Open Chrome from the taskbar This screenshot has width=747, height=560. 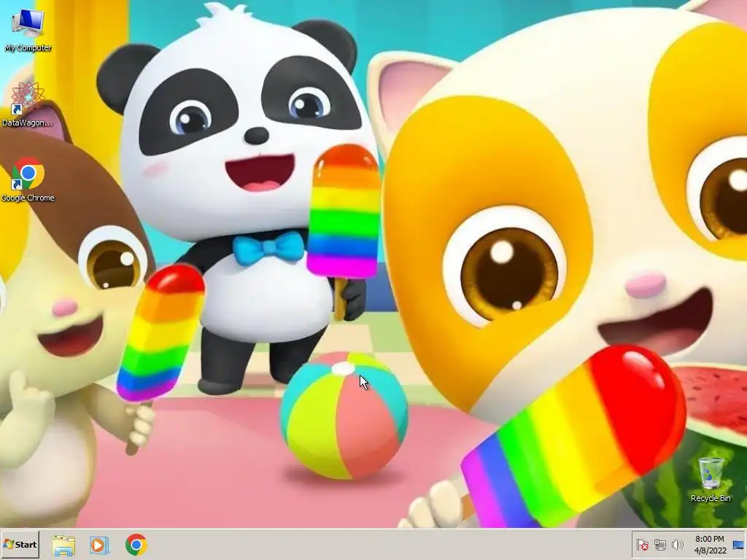click(136, 545)
